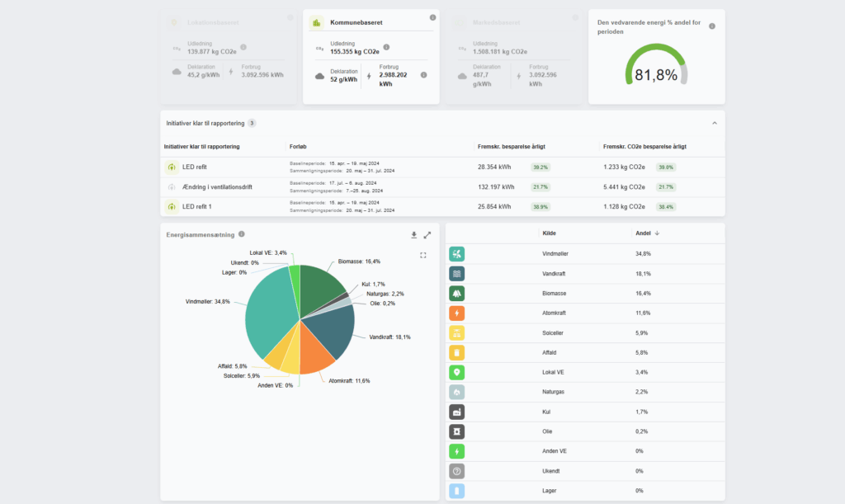The width and height of the screenshot is (845, 504).
Task: Click the Solceller solar panel icon
Action: (x=456, y=332)
